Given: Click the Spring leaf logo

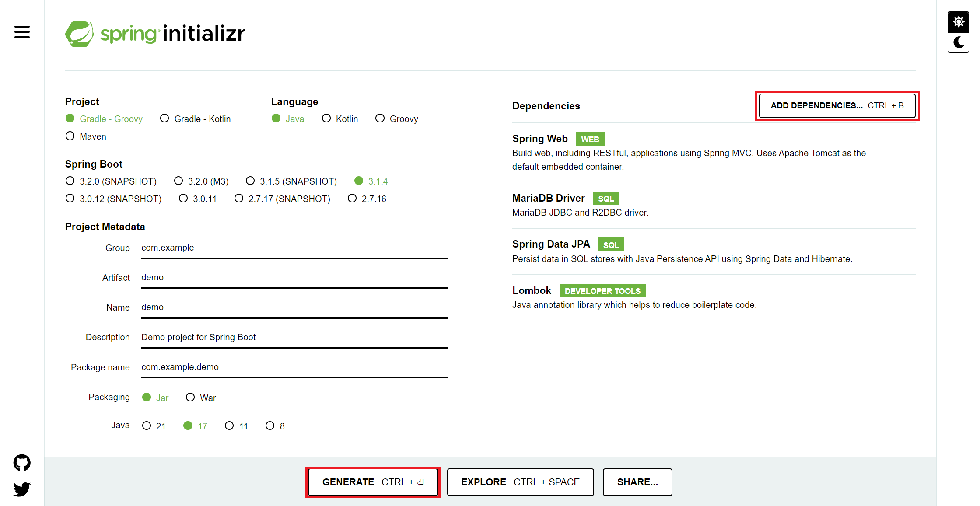Looking at the screenshot, I should click(79, 34).
